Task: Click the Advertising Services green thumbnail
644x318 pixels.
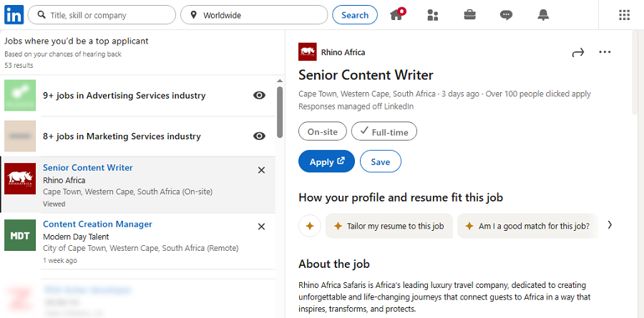Action: (20, 95)
